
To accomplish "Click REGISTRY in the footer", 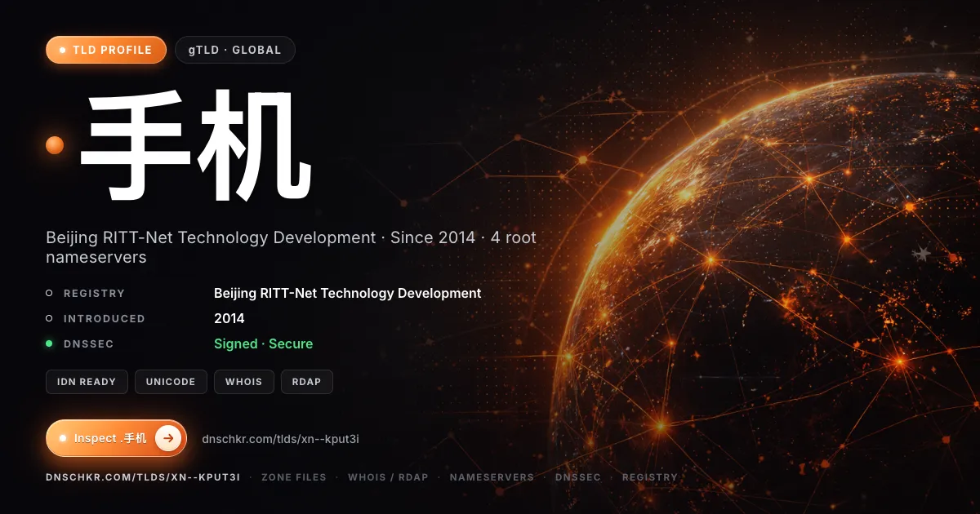I will click(650, 477).
